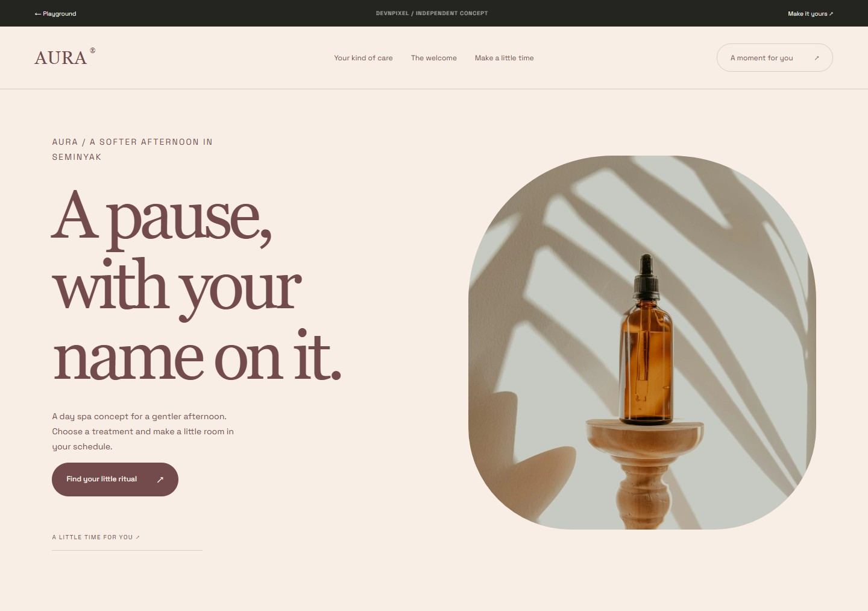Click the AURA logo
Screen dimensions: 868x611
[x=64, y=57]
